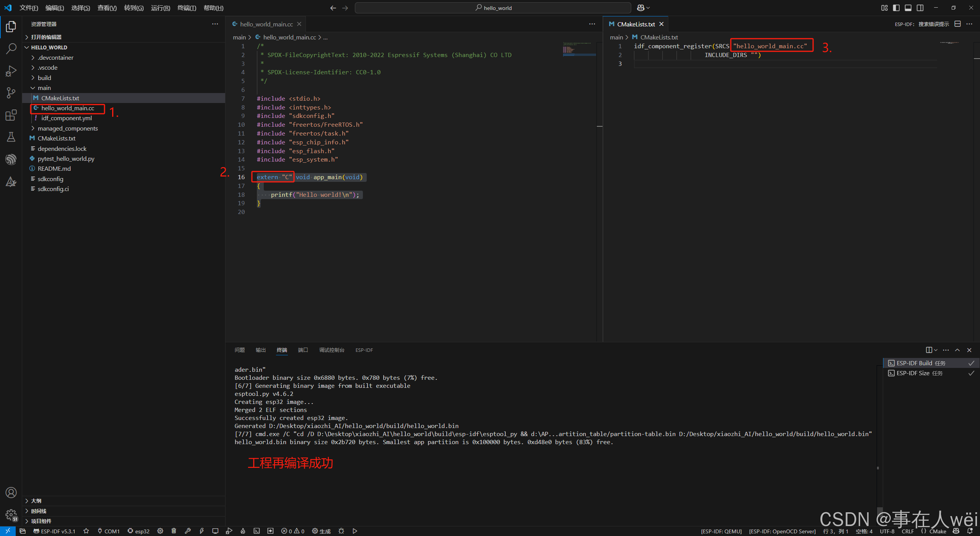980x536 pixels.
Task: Click the build wrench icon in status bar
Action: tap(188, 531)
